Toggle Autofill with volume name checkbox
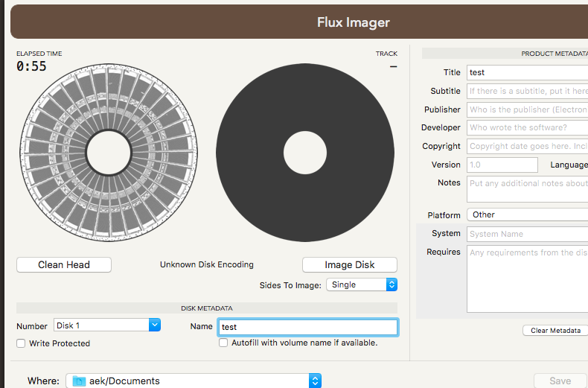Viewport: 588px width, 388px height. [x=223, y=343]
